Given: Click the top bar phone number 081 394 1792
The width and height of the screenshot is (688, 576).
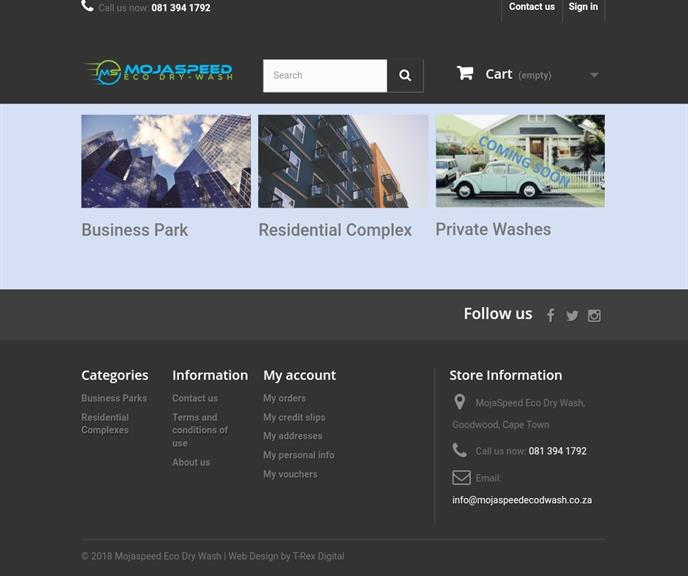Looking at the screenshot, I should click(181, 8).
